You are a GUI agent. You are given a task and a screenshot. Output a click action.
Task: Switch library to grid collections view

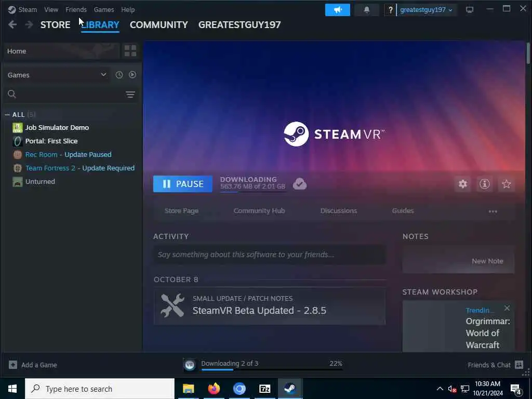(x=130, y=51)
